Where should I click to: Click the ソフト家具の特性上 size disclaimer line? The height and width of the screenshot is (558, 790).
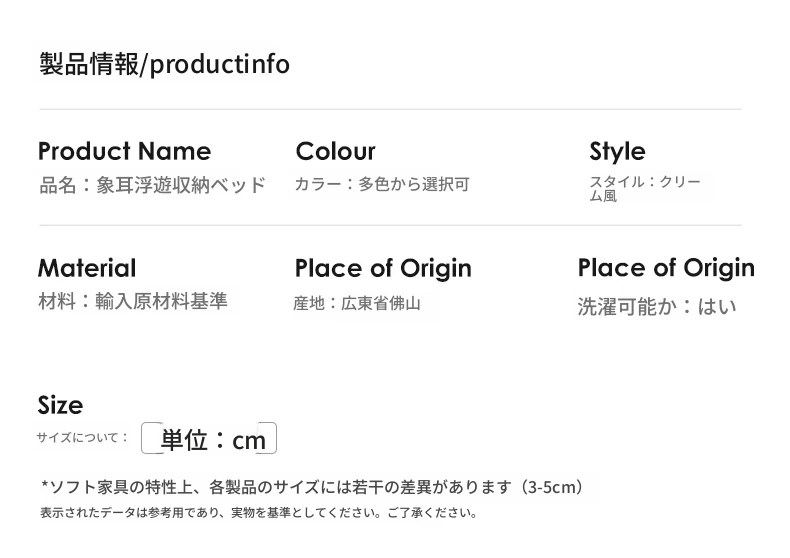click(311, 488)
